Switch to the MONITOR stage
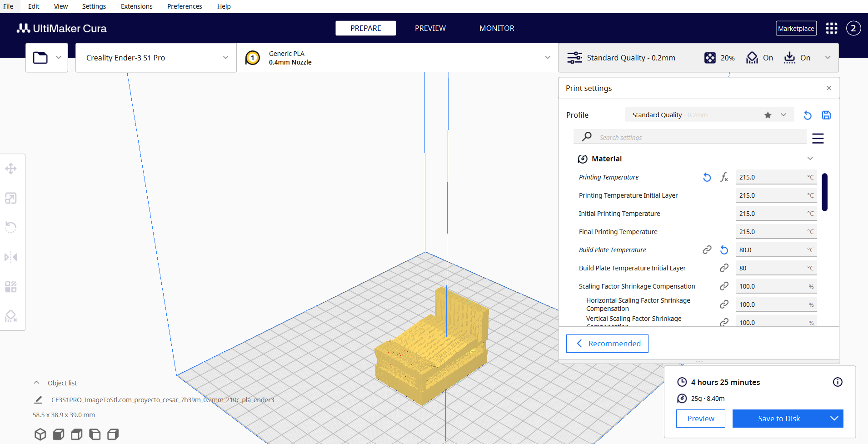 click(497, 28)
